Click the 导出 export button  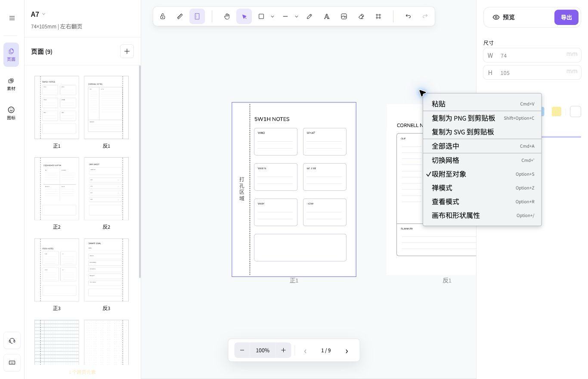(x=566, y=17)
